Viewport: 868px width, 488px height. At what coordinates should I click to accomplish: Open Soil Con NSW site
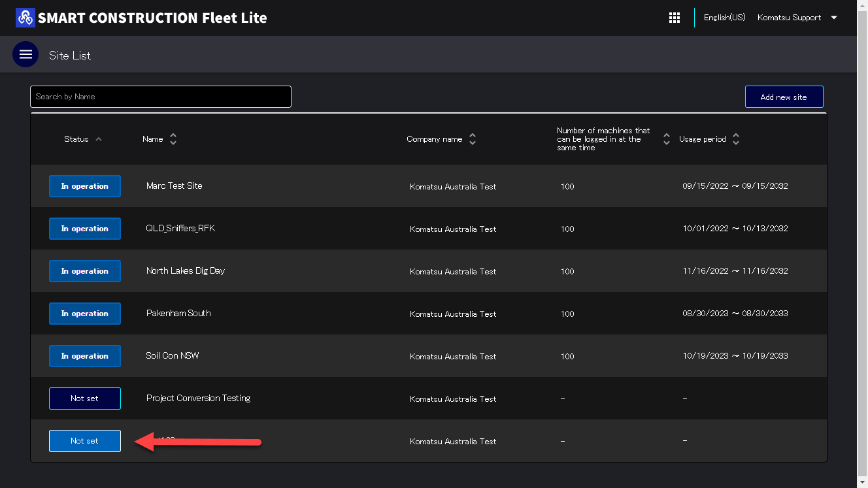(x=173, y=355)
